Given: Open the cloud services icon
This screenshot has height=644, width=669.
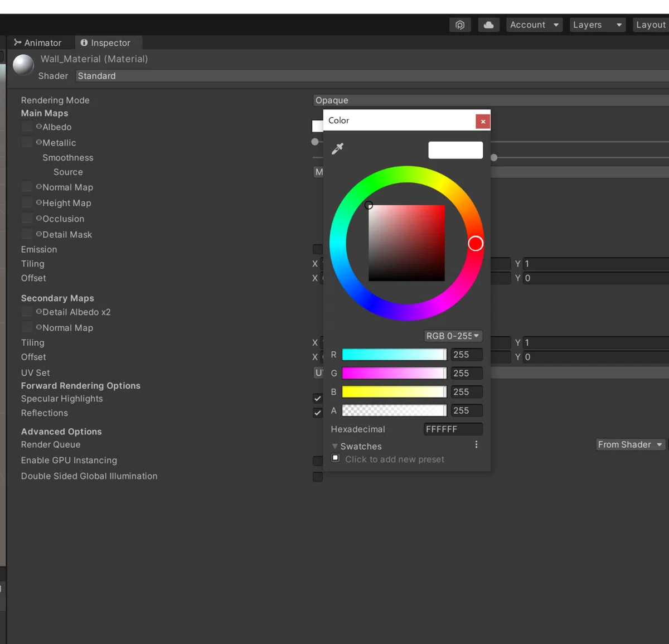Looking at the screenshot, I should tap(488, 25).
